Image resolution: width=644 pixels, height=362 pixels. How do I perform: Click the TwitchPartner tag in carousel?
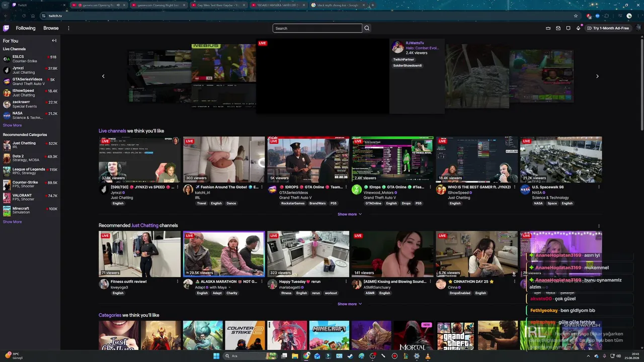tap(404, 59)
